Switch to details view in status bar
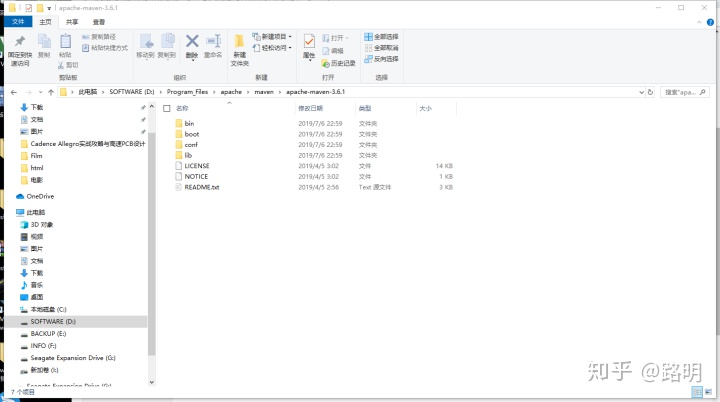 [697, 392]
